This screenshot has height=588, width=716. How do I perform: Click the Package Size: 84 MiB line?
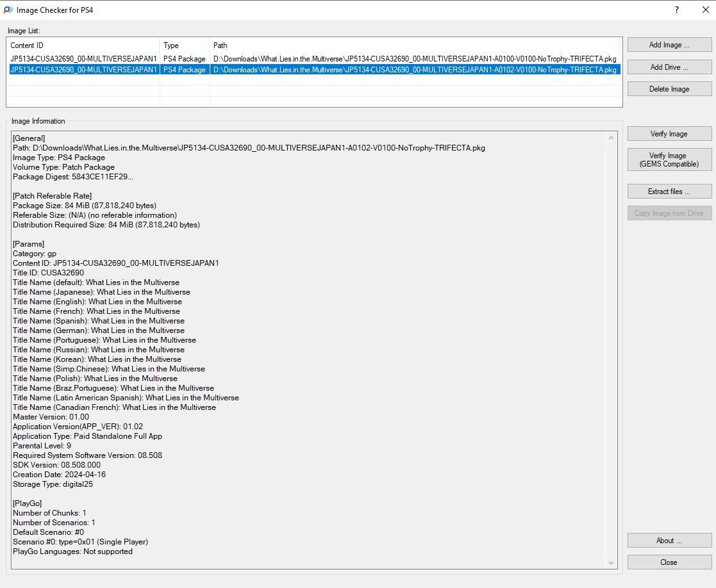85,205
